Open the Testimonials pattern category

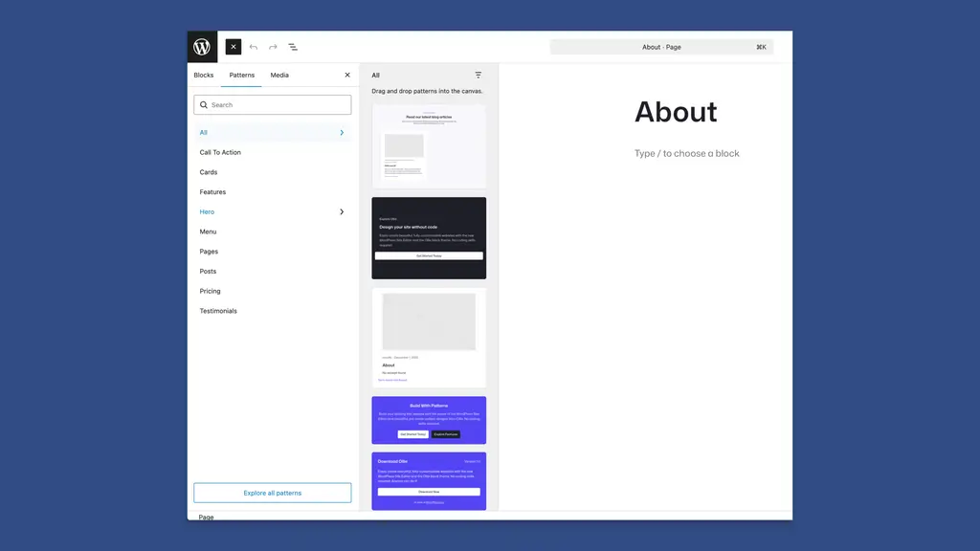[273, 311]
